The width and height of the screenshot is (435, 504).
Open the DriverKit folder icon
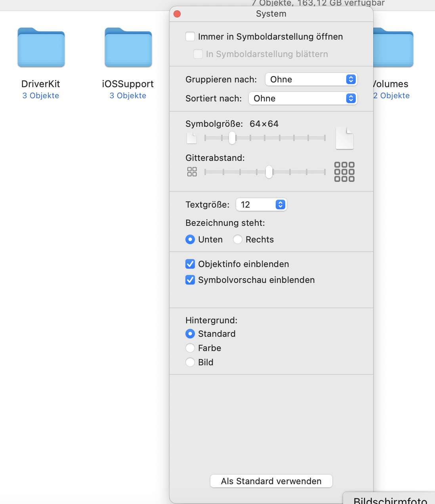pos(41,48)
